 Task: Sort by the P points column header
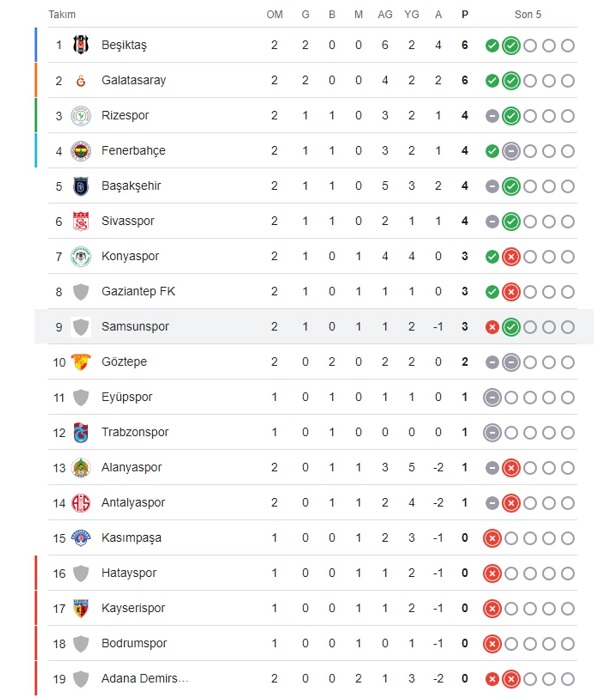click(465, 15)
